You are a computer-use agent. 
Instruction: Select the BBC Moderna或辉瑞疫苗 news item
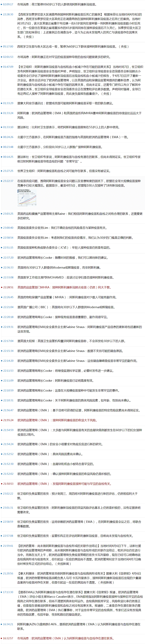tap(66, 307)
